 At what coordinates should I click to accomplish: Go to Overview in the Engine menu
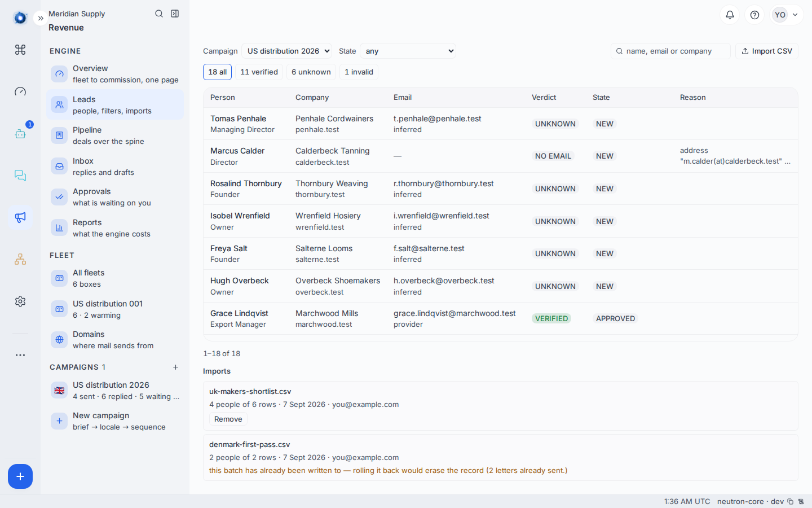pos(115,74)
